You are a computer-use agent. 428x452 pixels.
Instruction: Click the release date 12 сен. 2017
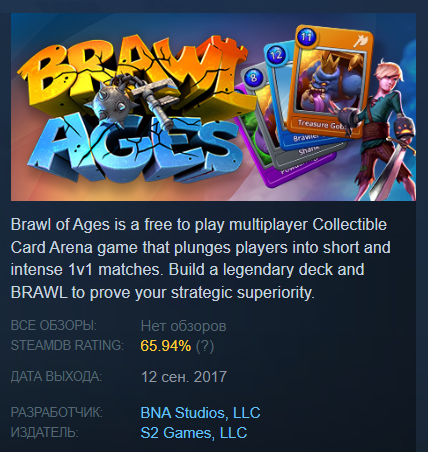click(x=184, y=377)
